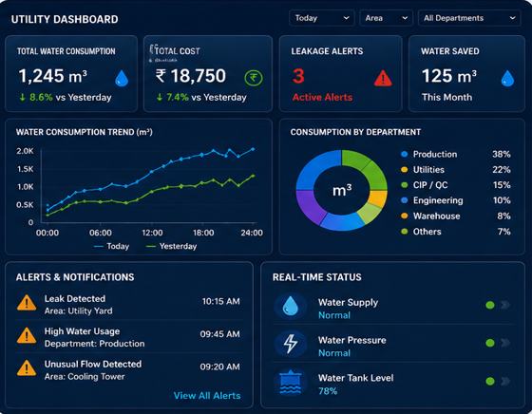This screenshot has height=414, width=532.
Task: Click the warning icon beside Unusual Flow Detected
Action: [27, 367]
